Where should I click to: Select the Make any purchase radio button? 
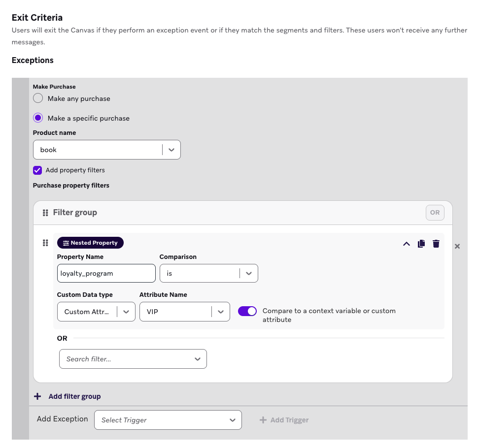(38, 98)
